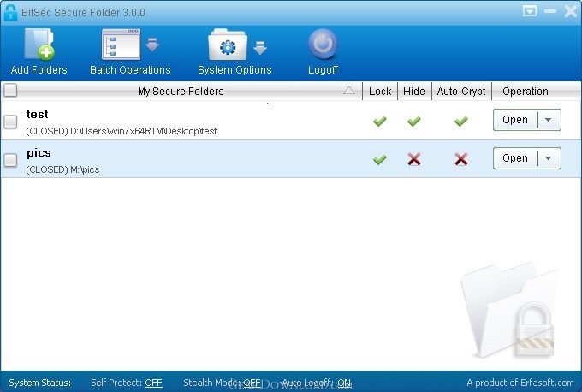This screenshot has width=582, height=392.
Task: Open the System Options folder icon
Action: 228,45
